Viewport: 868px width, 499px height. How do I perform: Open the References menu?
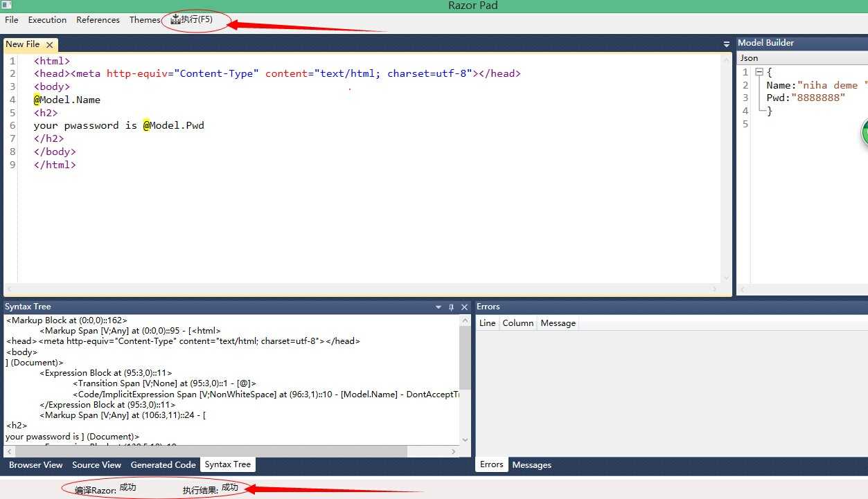98,20
